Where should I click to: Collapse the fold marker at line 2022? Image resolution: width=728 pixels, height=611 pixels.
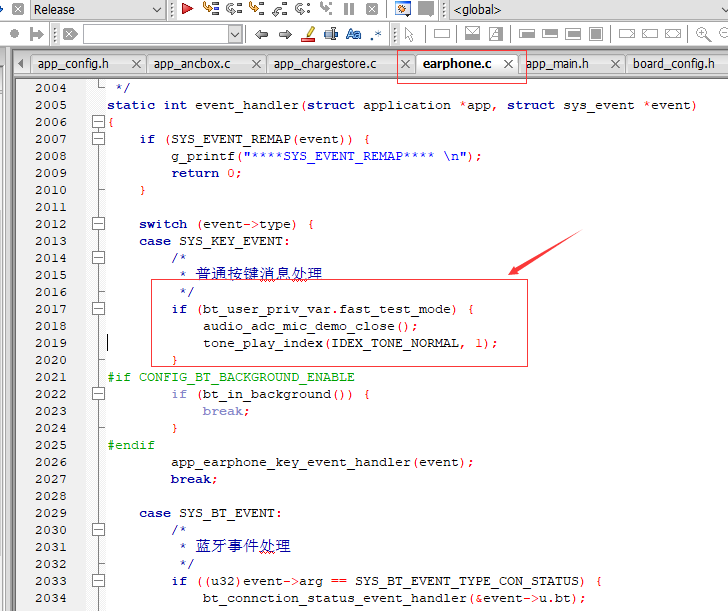[x=98, y=394]
